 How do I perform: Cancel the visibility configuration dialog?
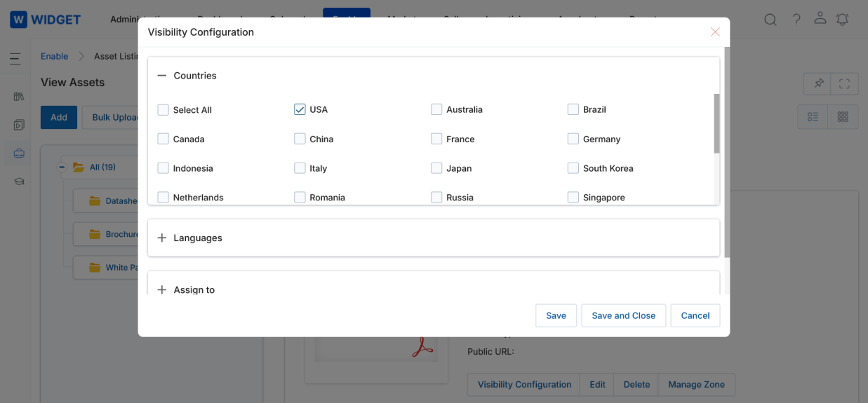tap(695, 315)
